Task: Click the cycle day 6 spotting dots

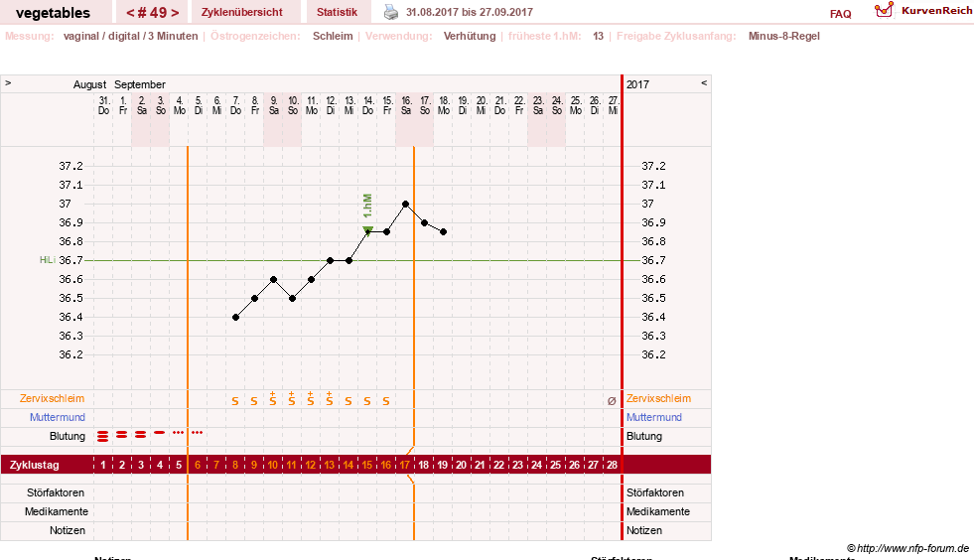Action: pyautogui.click(x=197, y=432)
